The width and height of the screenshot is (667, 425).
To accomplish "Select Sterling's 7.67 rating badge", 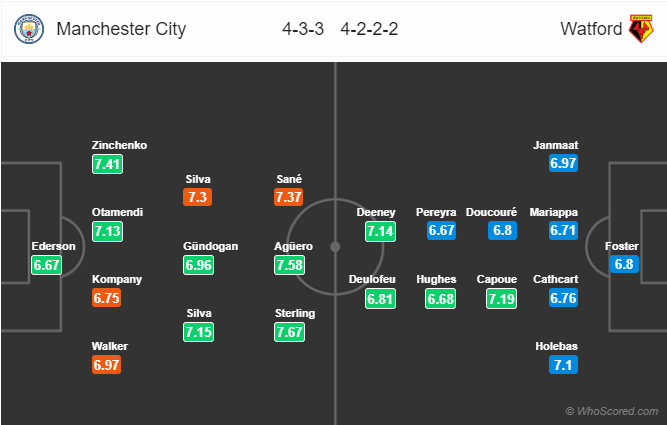I will point(288,332).
